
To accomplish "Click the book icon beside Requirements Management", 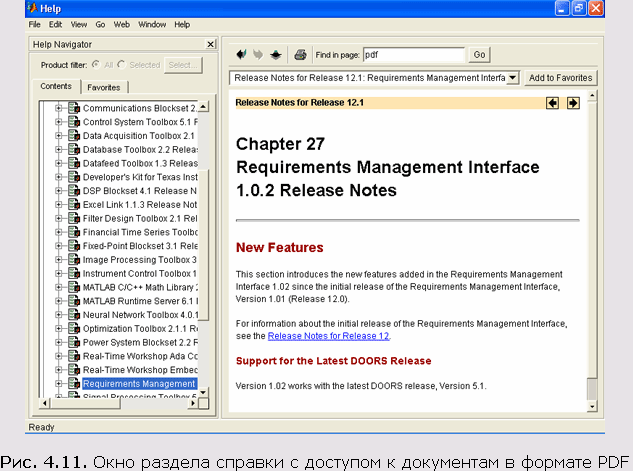I will 74,383.
